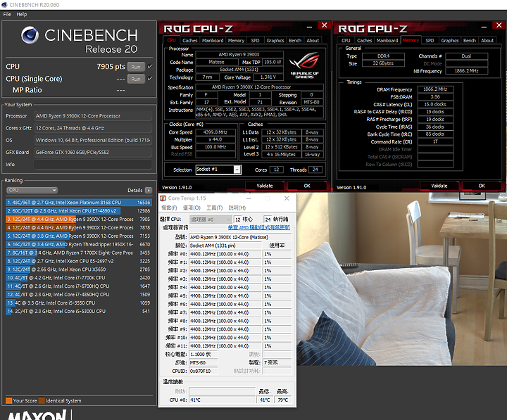Screen dimensions: 507x420
Task: Open Core Temp 檔案(F) menu
Action: click(169, 208)
